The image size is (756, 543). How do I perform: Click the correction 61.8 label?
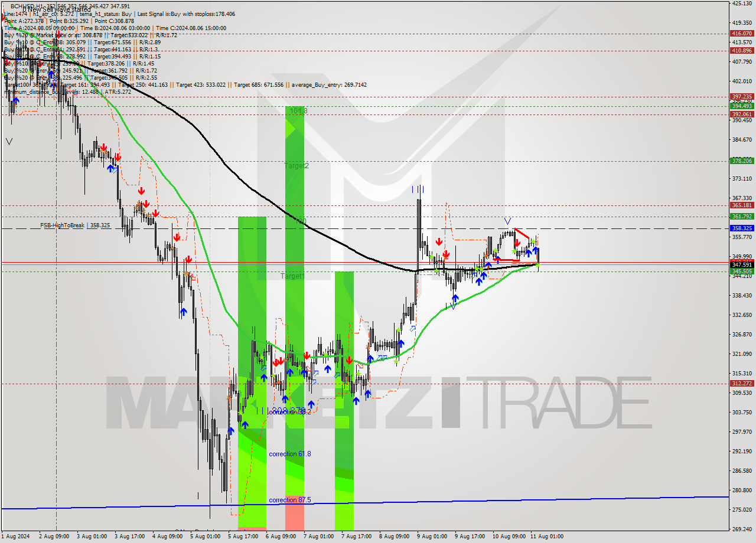289,454
